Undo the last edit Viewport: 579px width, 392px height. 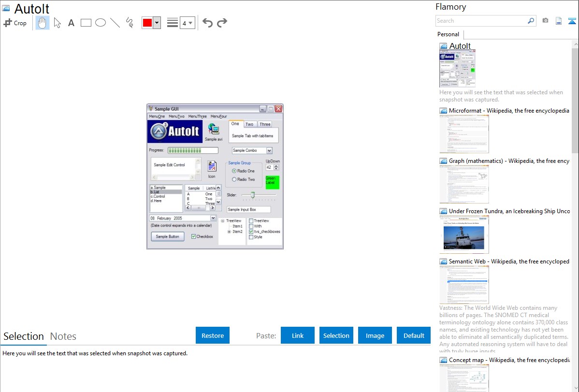207,23
